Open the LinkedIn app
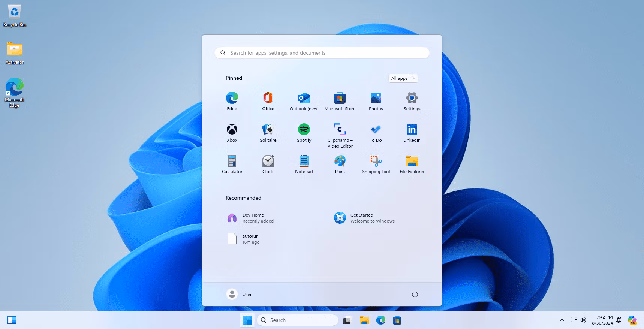The image size is (644, 329). tap(412, 133)
